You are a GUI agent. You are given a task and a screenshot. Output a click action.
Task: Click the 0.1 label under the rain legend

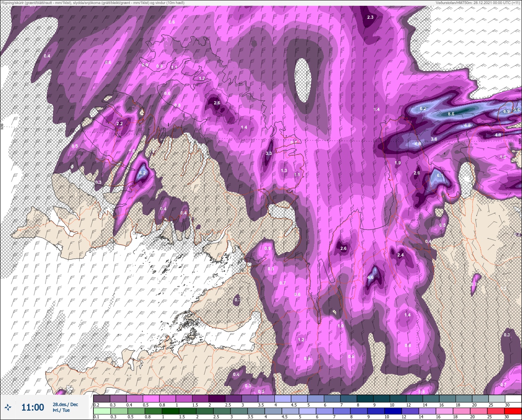pos(96,417)
